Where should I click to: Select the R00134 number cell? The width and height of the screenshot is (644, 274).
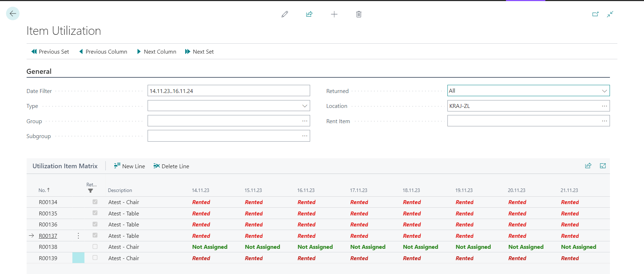(x=48, y=202)
